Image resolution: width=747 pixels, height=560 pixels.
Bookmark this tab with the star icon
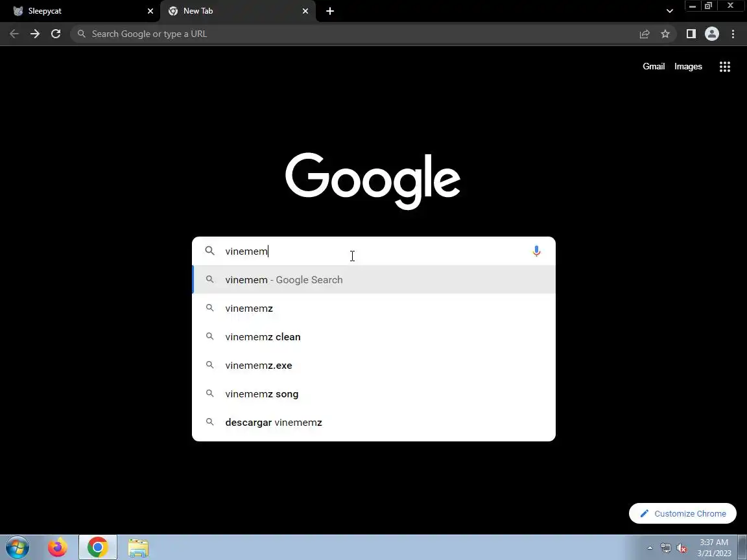click(665, 34)
